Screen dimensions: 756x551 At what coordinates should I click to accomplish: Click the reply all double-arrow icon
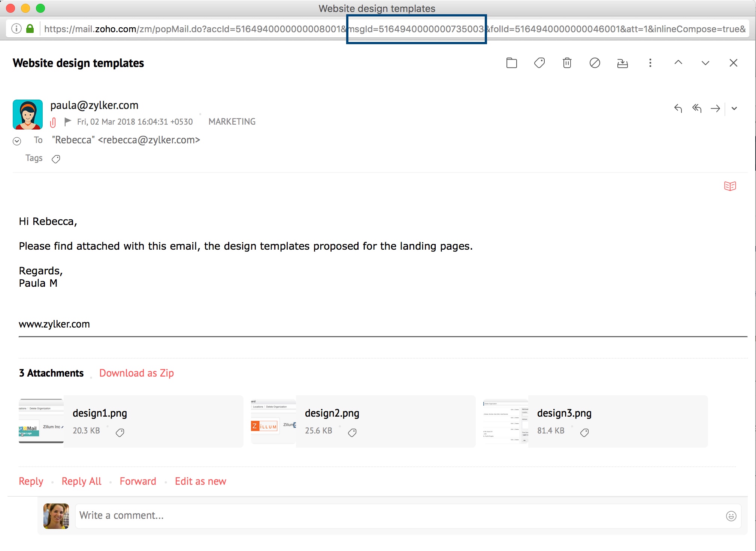tap(696, 109)
